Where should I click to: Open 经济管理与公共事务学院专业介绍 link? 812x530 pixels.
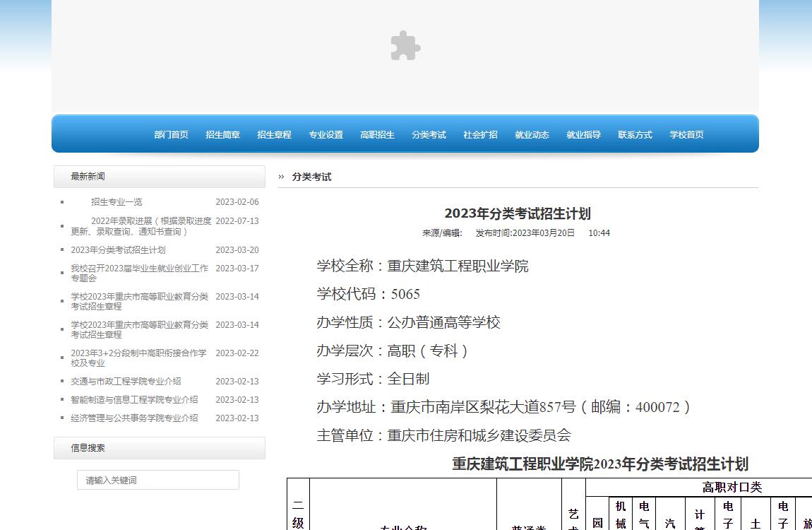point(134,418)
